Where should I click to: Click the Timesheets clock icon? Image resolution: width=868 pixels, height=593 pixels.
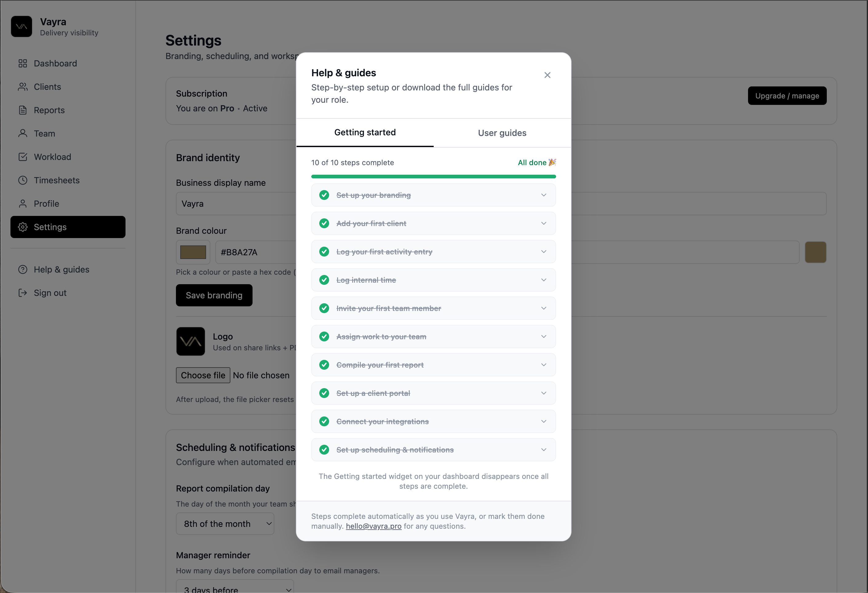[x=23, y=180]
